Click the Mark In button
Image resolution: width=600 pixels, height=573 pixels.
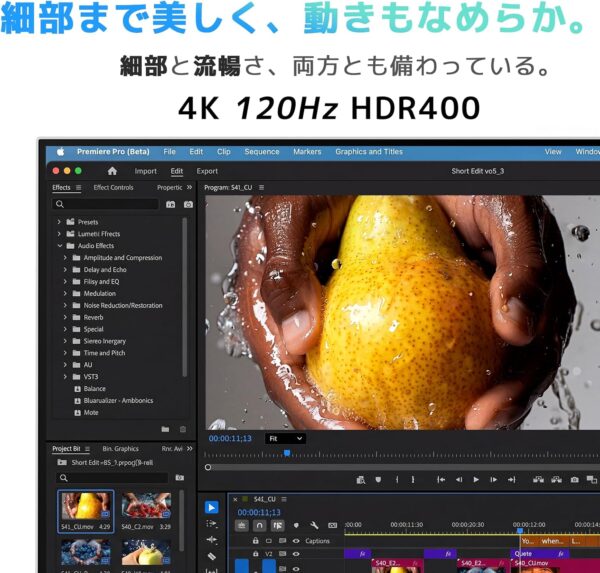(397, 480)
